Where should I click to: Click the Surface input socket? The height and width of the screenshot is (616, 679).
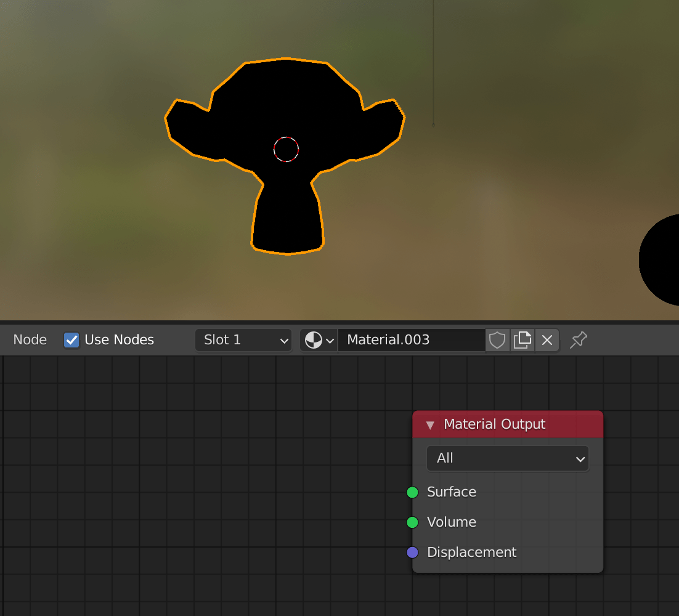click(x=412, y=492)
